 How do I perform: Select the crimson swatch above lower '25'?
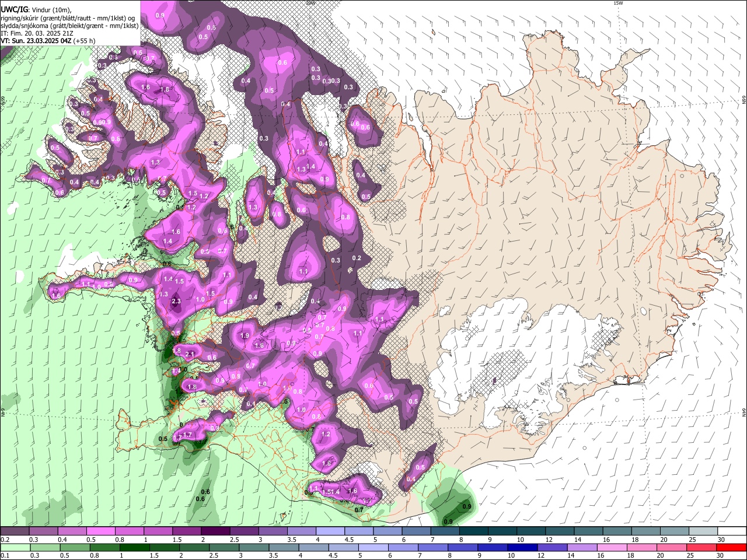[702, 547]
